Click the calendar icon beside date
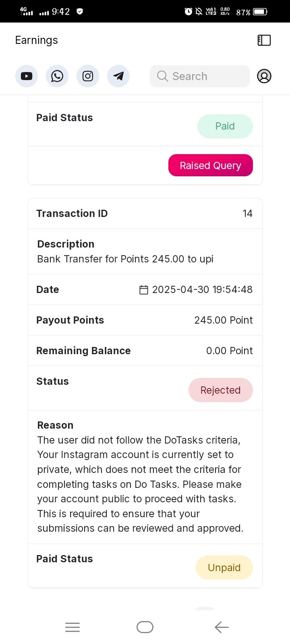The image size is (290, 644). pos(144,290)
